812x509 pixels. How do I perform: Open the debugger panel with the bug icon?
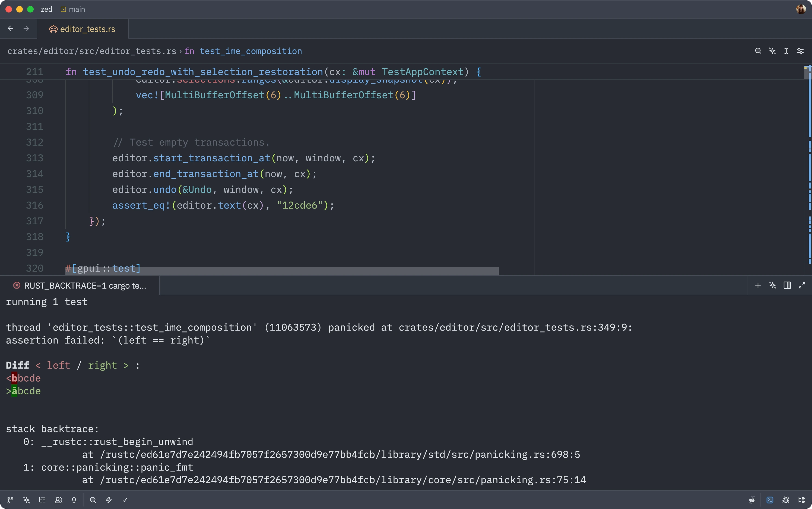[x=786, y=500]
